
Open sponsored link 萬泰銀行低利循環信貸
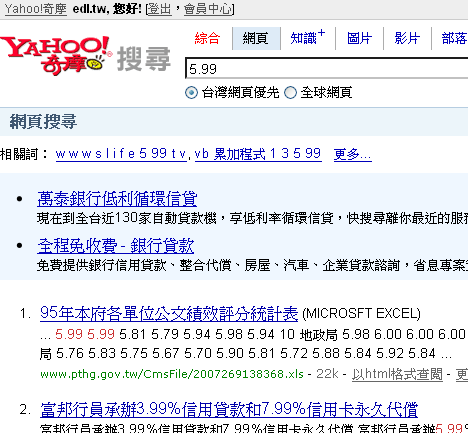click(117, 199)
